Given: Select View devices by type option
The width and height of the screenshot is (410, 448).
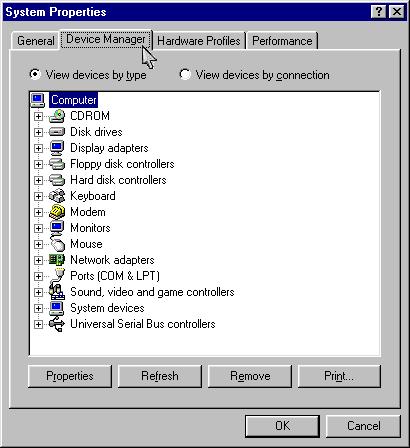Looking at the screenshot, I should (88, 75).
